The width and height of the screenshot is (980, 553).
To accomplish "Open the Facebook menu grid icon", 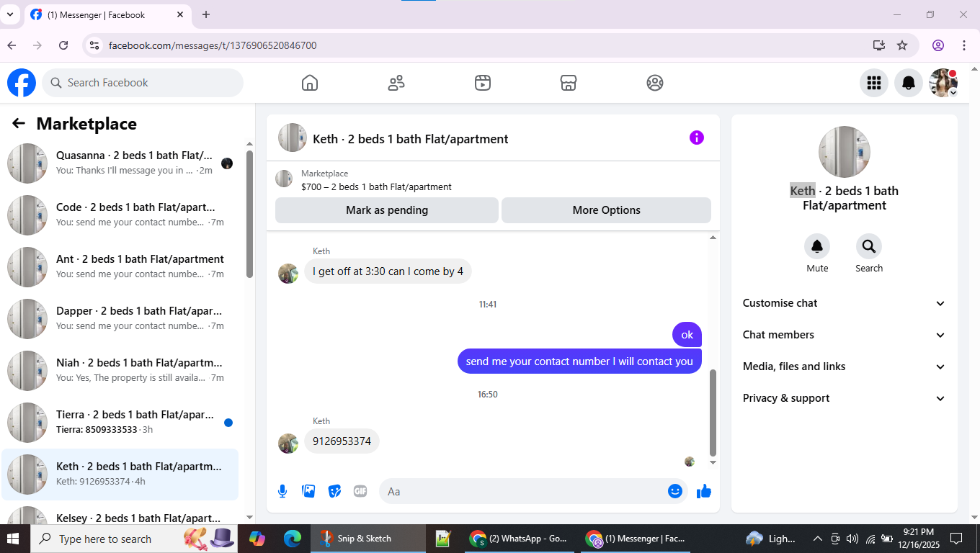I will coord(874,83).
